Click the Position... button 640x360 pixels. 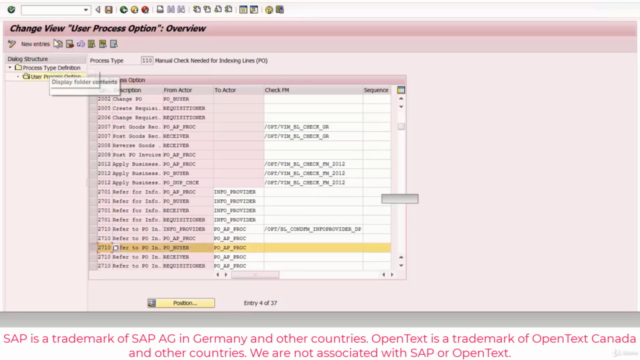[x=181, y=303]
